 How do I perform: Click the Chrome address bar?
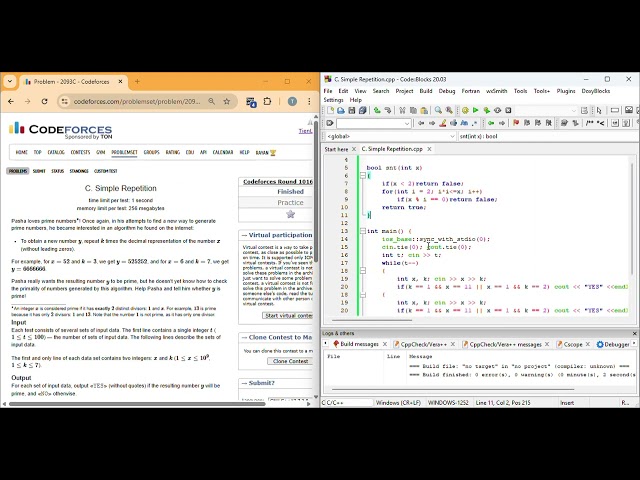pyautogui.click(x=137, y=101)
